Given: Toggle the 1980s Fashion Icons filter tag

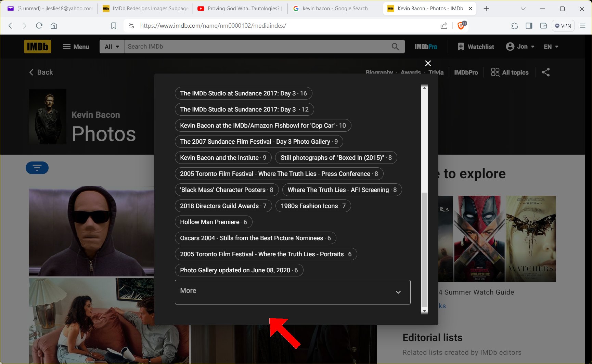Looking at the screenshot, I should point(313,206).
